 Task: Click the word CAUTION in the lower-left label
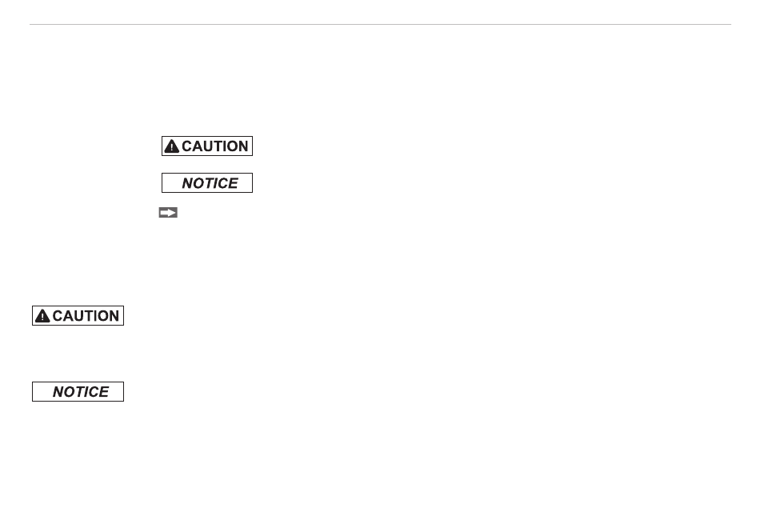[86, 316]
